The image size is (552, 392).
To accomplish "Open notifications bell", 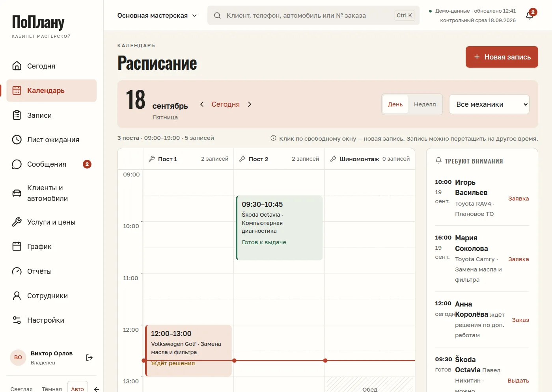I will coord(530,15).
